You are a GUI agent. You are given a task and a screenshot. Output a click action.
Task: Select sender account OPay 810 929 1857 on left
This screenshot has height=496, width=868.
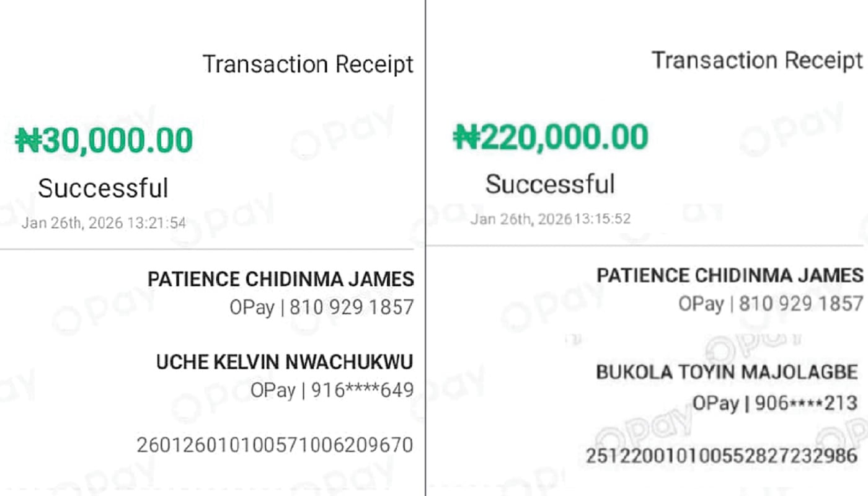[322, 308]
